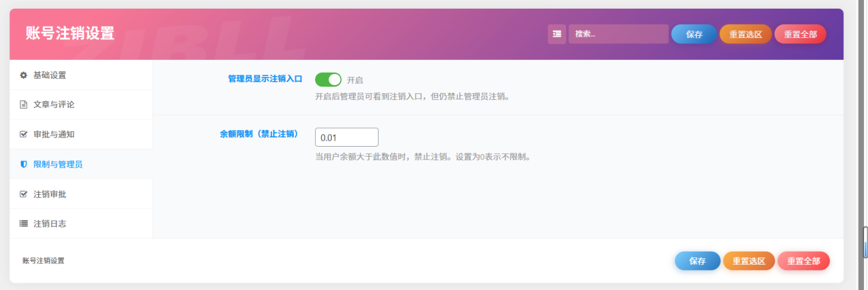Disable the 管理员显示注销入口 switch
The width and height of the screenshot is (868, 290).
point(328,80)
